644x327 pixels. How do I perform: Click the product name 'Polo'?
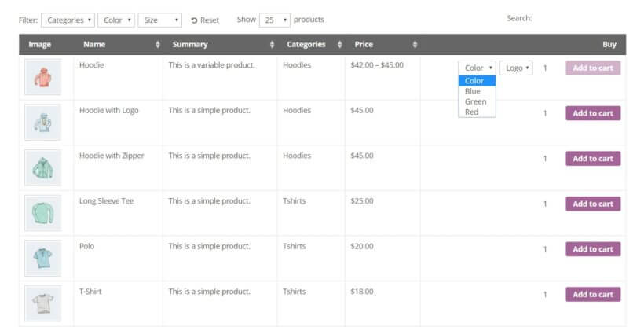[x=86, y=246]
